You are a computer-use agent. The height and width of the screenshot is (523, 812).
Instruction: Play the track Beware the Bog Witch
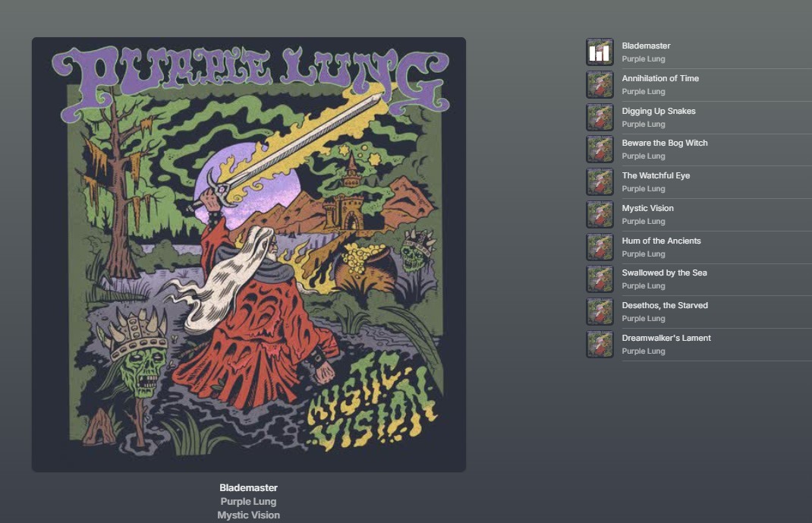665,143
